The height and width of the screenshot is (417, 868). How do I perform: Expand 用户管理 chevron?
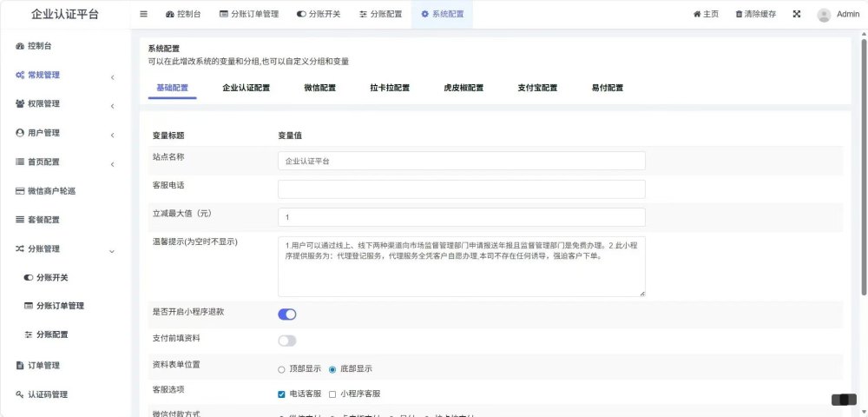point(112,136)
